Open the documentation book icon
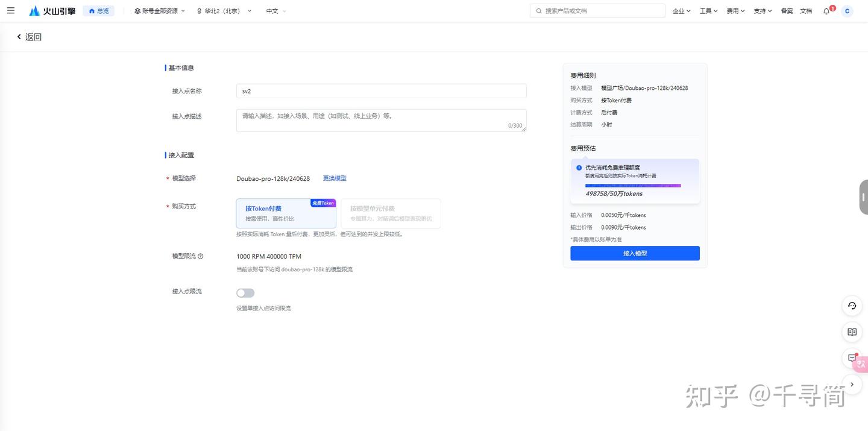The height and width of the screenshot is (431, 868). [x=852, y=332]
